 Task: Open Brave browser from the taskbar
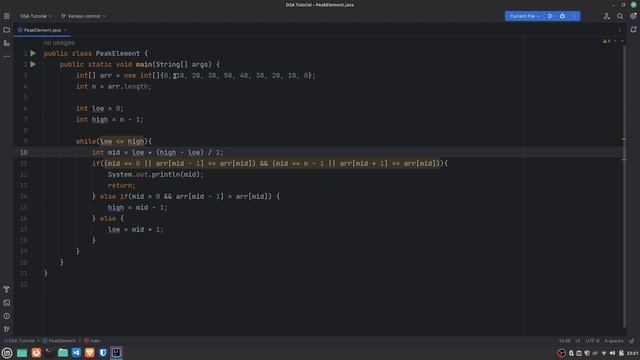[x=90, y=353]
